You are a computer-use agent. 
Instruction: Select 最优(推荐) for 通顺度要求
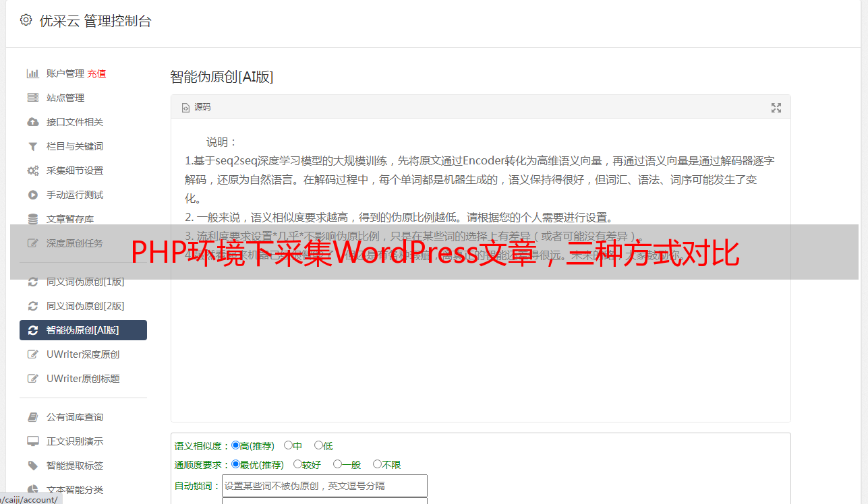tap(235, 464)
